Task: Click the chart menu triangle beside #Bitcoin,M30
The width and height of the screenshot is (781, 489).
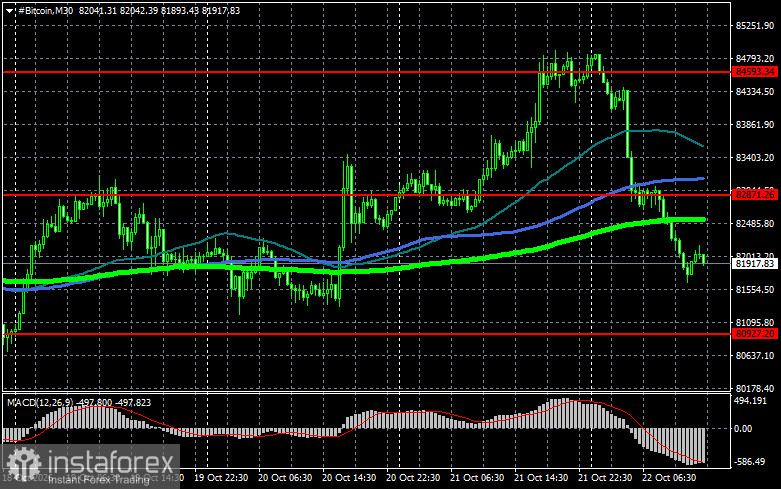Action: pos(9,10)
